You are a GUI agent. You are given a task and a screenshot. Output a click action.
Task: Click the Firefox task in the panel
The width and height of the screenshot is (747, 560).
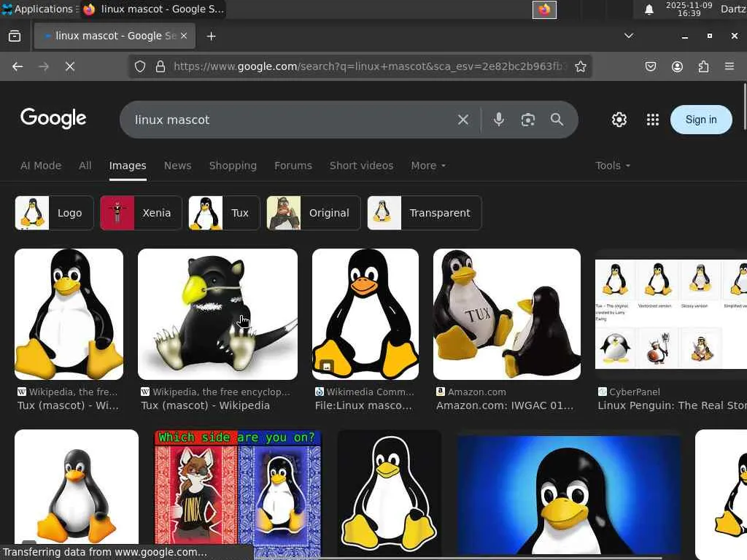[153, 9]
